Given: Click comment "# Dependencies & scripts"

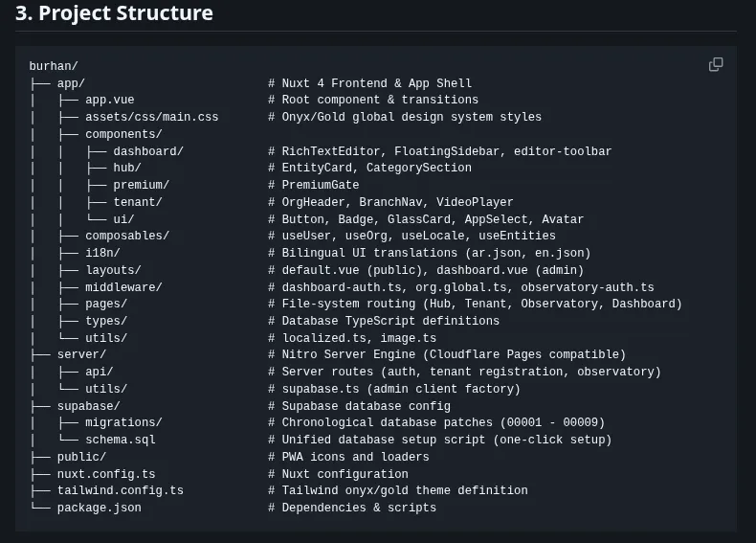Looking at the screenshot, I should coord(352,509).
